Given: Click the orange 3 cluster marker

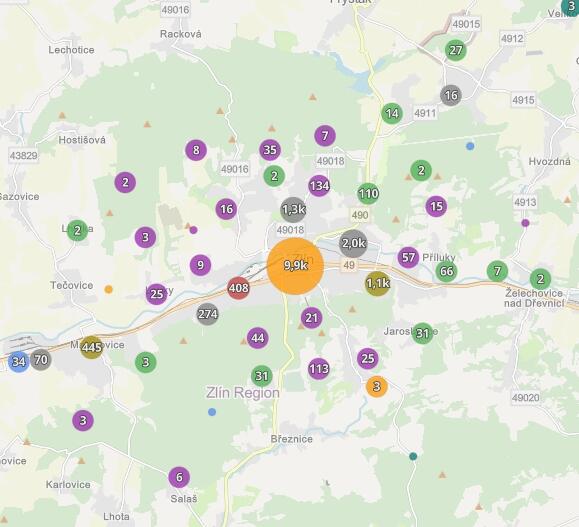Looking at the screenshot, I should (377, 387).
